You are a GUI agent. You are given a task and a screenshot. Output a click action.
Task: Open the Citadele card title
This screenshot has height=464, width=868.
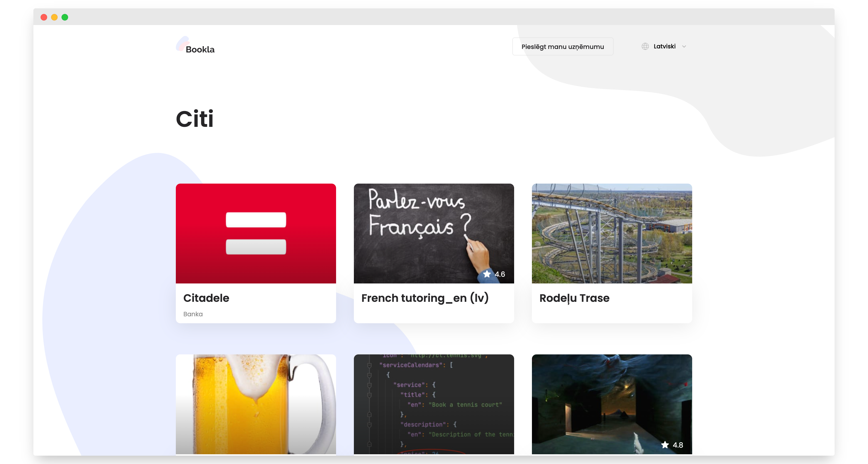(x=206, y=298)
